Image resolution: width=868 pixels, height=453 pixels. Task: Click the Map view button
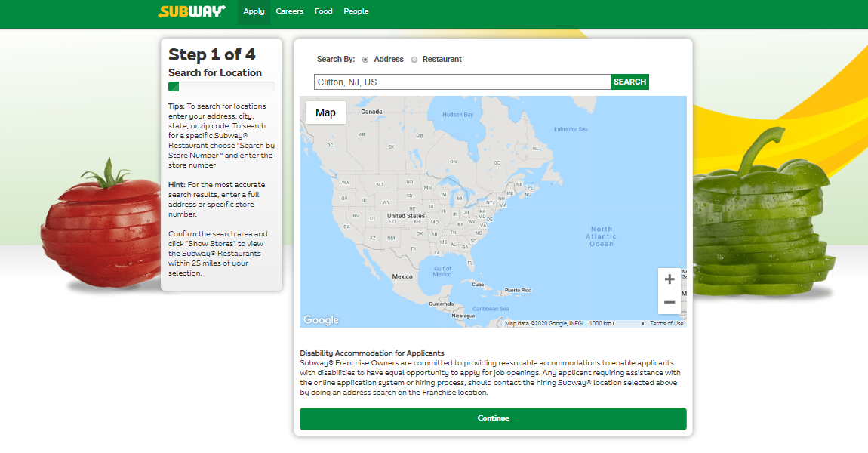(x=325, y=112)
